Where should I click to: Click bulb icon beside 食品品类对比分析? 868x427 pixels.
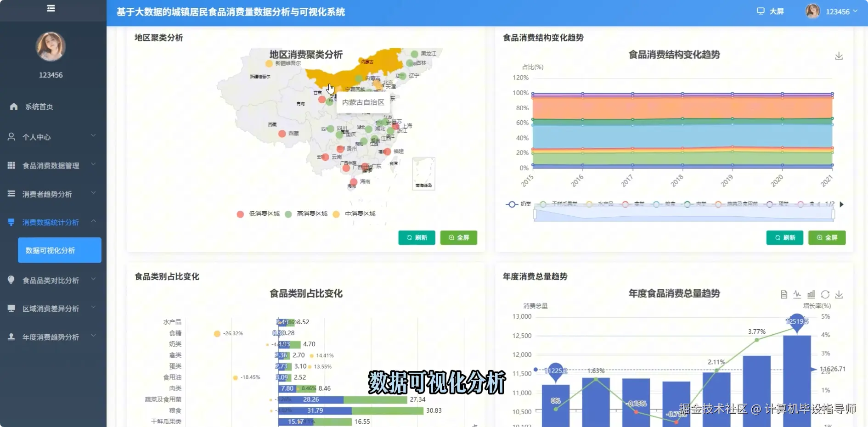coord(11,280)
